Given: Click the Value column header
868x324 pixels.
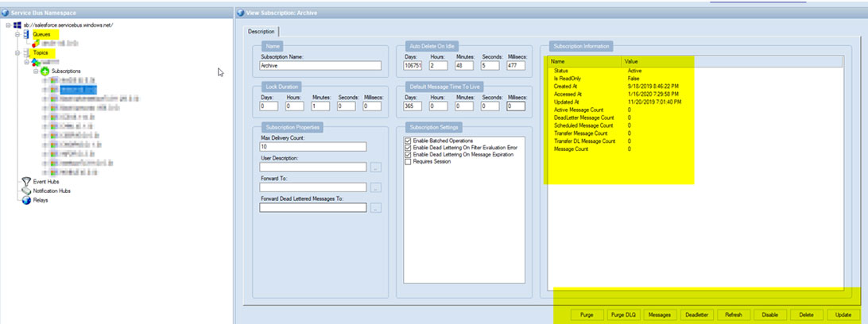Looking at the screenshot, I should [x=732, y=61].
